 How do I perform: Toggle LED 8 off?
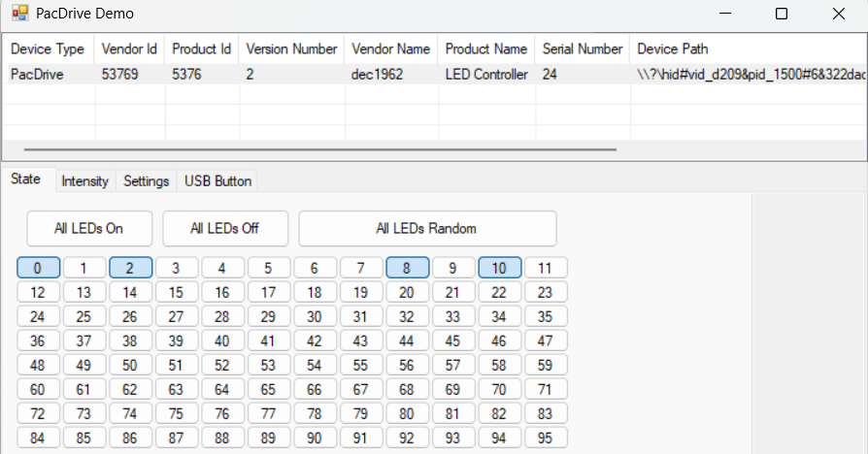(407, 269)
